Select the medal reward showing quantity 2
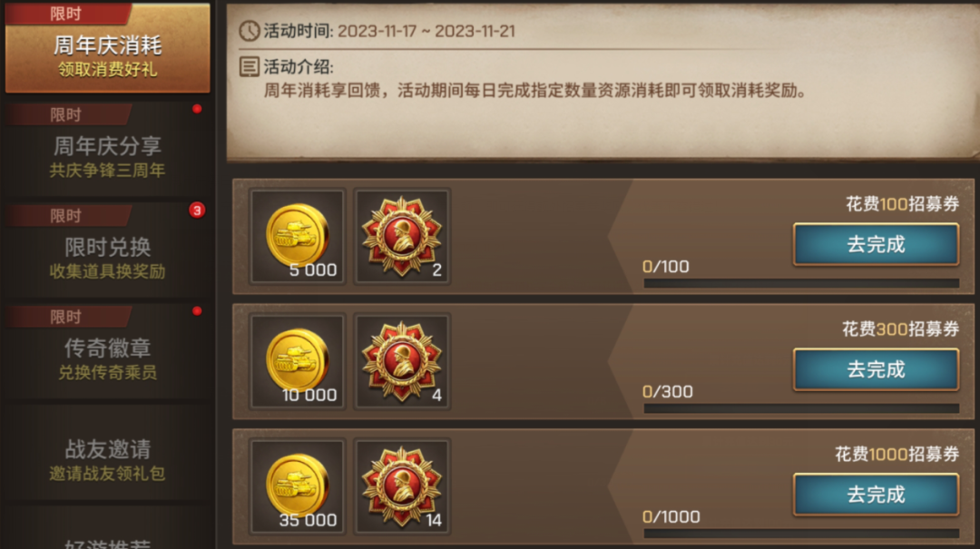 tap(403, 236)
